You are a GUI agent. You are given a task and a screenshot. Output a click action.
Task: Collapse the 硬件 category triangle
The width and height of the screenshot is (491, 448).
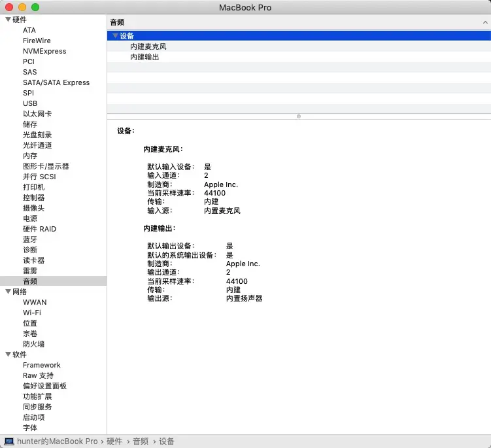click(8, 20)
